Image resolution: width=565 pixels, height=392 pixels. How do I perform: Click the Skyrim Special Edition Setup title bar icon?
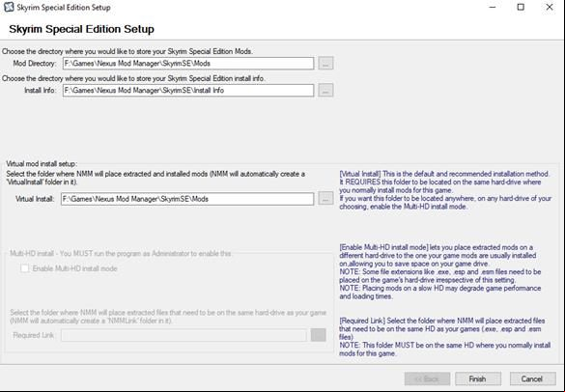point(9,7)
